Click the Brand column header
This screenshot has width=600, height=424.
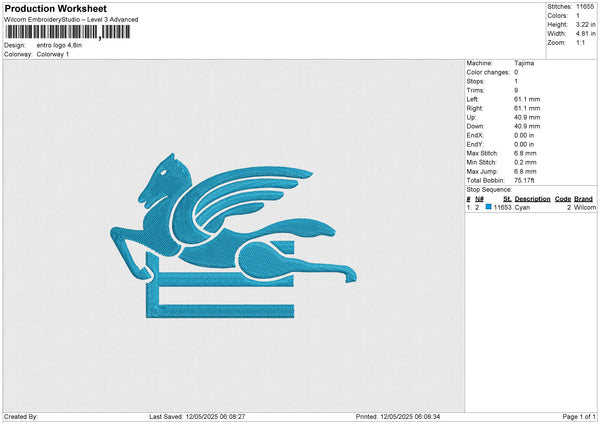coord(584,199)
